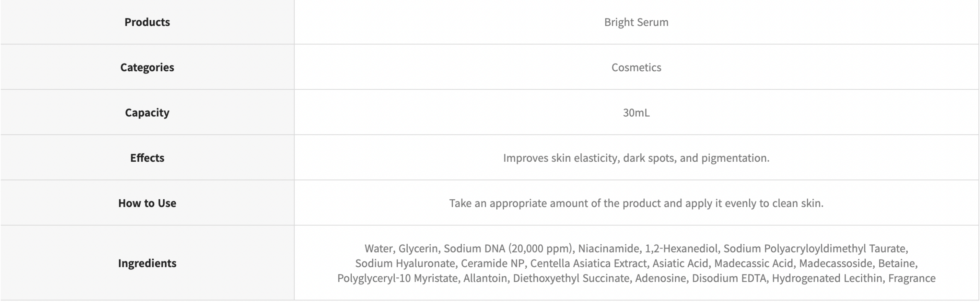
Task: Click Allantoin in the ingredients list
Action: tap(485, 278)
